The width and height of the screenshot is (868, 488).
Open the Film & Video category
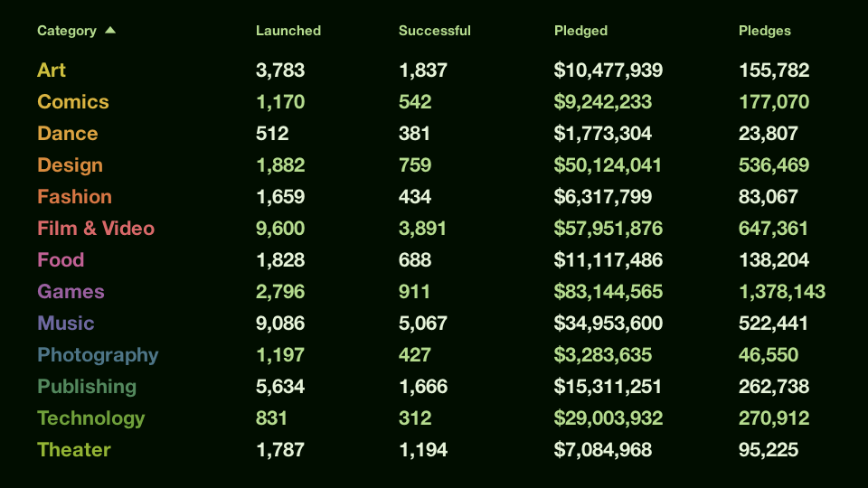[x=96, y=228]
